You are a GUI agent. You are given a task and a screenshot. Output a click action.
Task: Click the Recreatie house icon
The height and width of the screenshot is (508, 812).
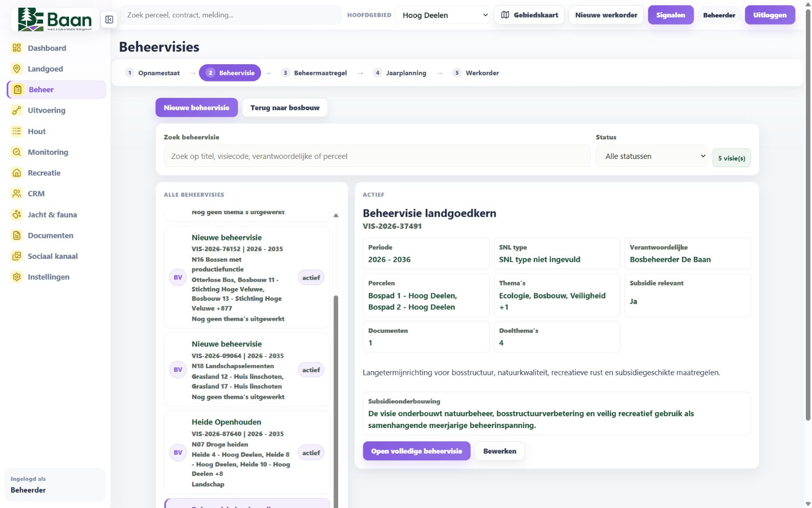tap(17, 173)
